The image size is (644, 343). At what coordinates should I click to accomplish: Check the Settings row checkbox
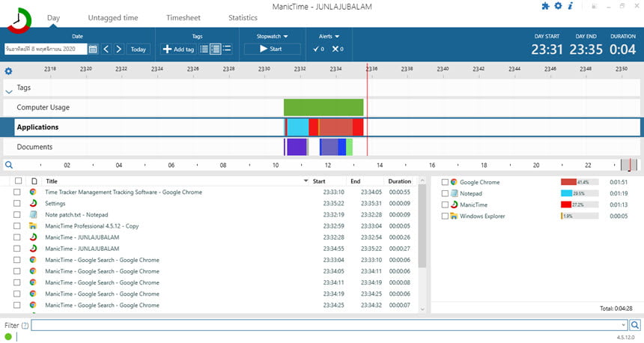point(16,204)
